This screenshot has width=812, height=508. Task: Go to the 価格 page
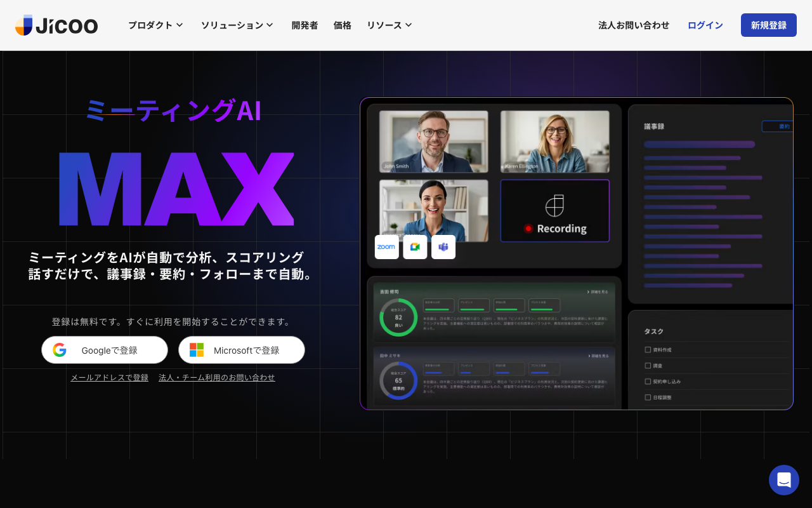coord(343,25)
